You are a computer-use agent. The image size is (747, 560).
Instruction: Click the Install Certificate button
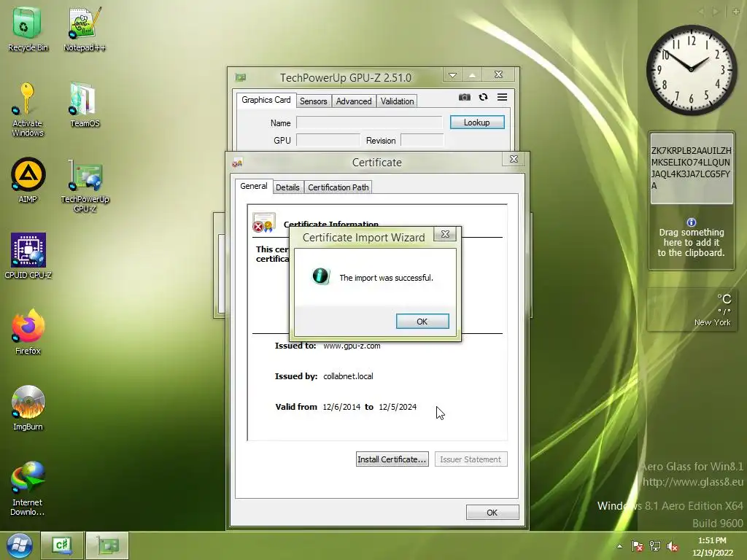pyautogui.click(x=392, y=459)
